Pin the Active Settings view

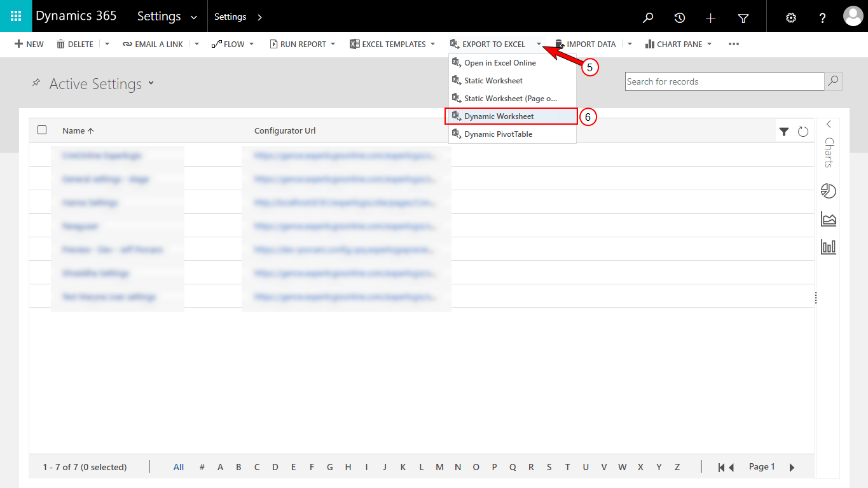tap(36, 83)
